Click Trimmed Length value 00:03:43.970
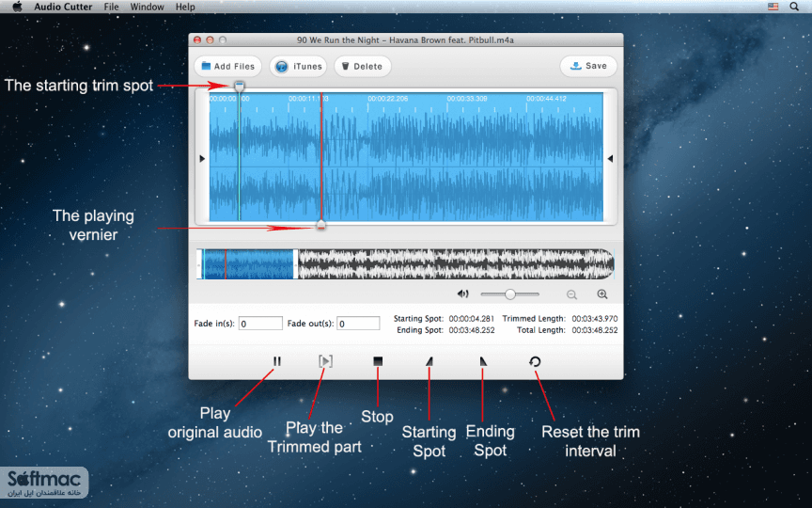The height and width of the screenshot is (508, 812). pos(595,319)
